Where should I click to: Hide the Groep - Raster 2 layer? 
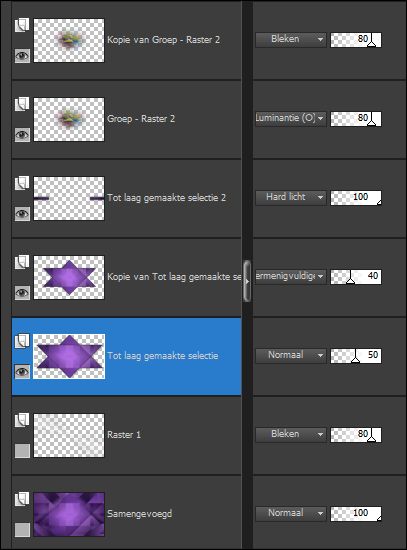pos(22,134)
